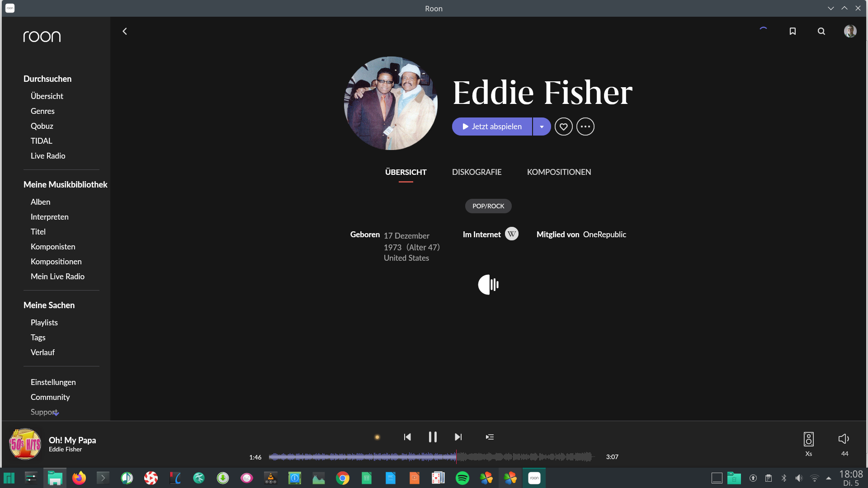Open the play queue icon
This screenshot has height=488, width=868.
490,437
